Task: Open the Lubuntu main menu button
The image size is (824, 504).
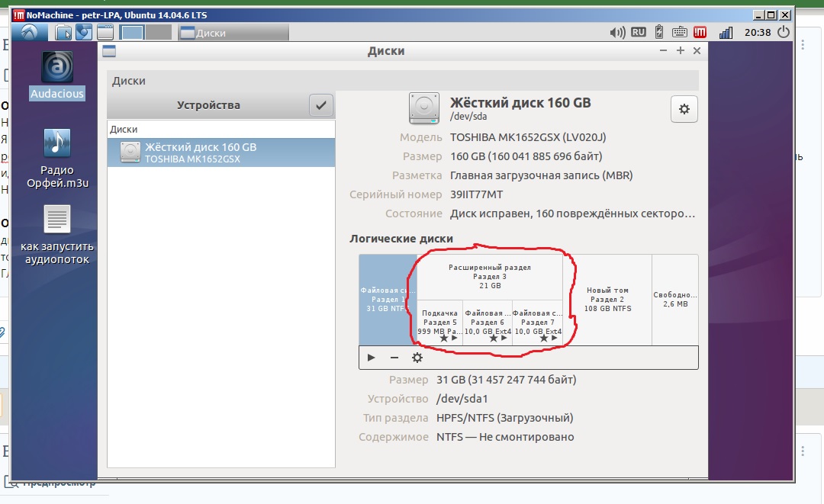Action: [30, 33]
